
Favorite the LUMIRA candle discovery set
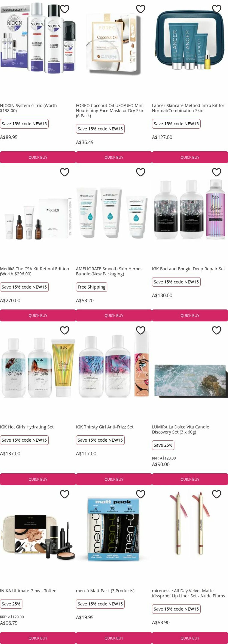tap(216, 330)
